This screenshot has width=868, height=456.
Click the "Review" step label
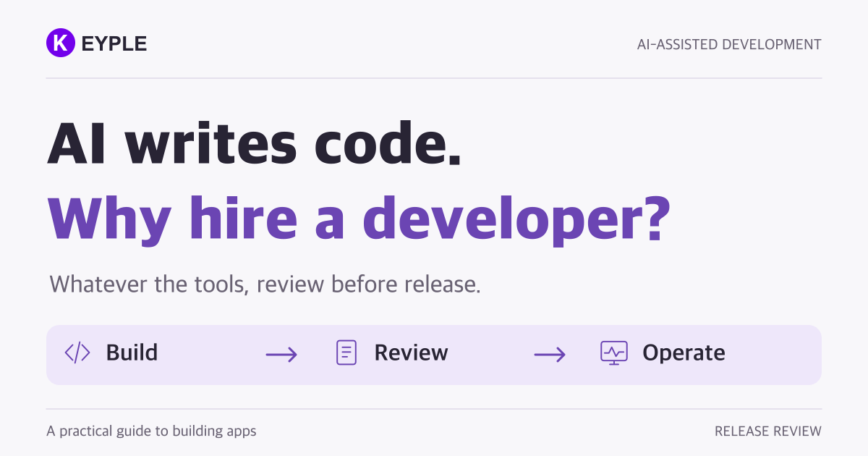(x=411, y=352)
